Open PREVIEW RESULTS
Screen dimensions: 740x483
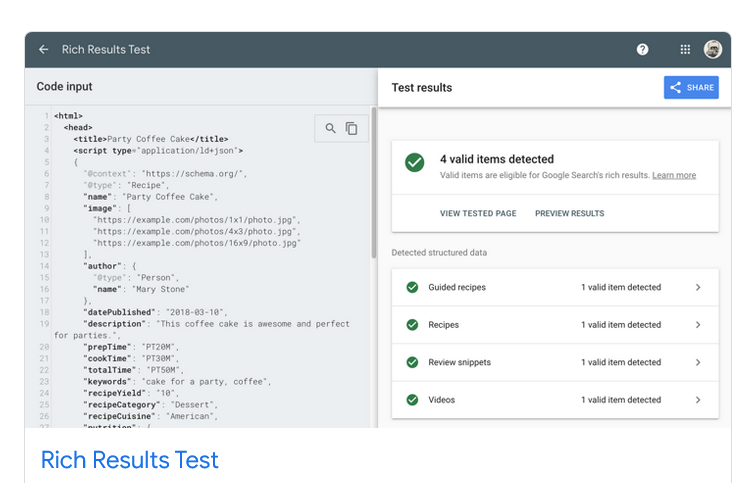point(570,213)
